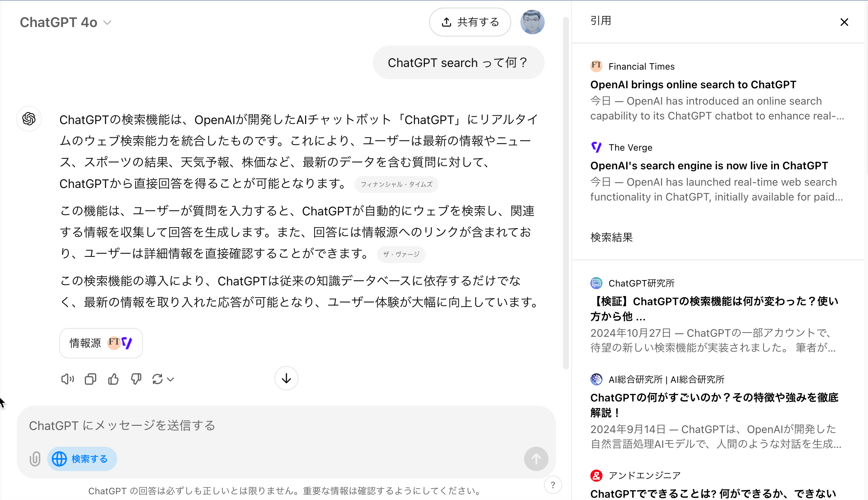The height and width of the screenshot is (500, 868).
Task: Click the 共有する share button
Action: click(x=470, y=22)
